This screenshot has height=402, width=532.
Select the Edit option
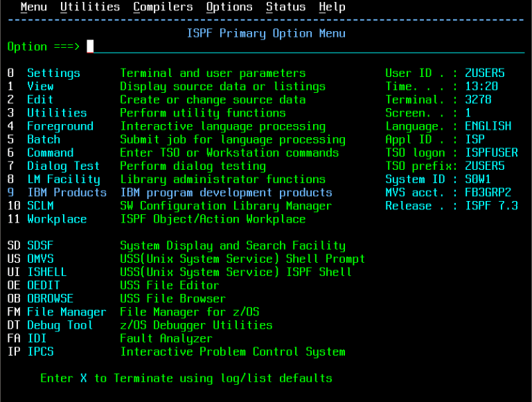point(40,100)
